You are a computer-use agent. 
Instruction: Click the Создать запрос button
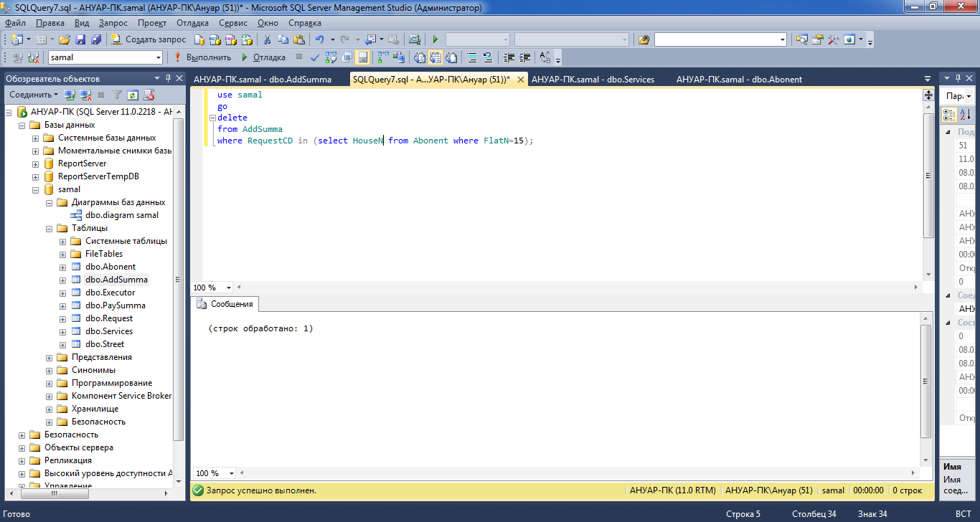[x=147, y=39]
